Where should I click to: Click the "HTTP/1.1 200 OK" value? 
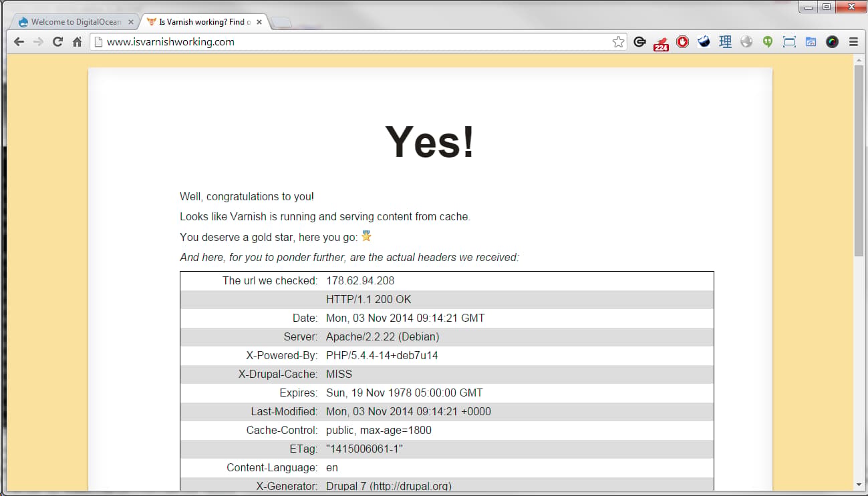click(x=369, y=300)
